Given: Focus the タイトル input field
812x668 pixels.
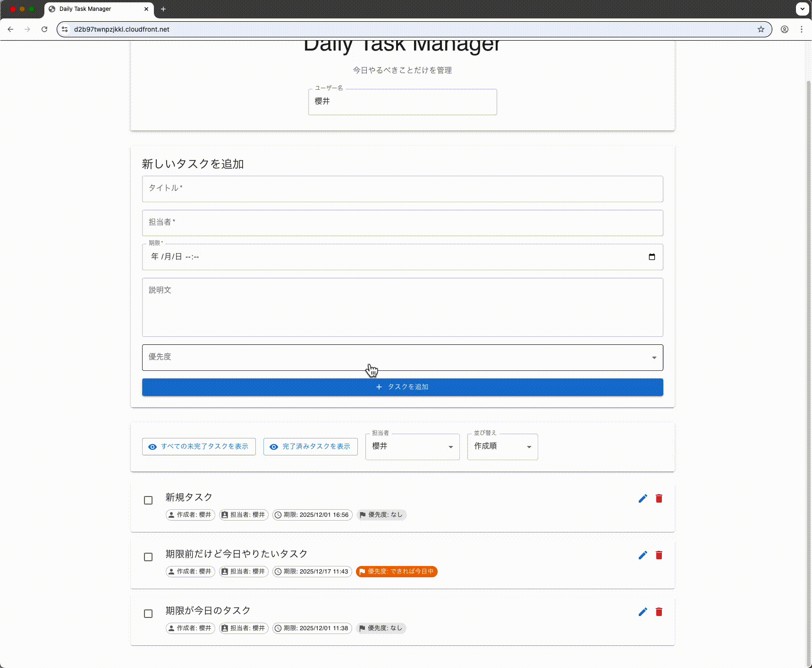Looking at the screenshot, I should (402, 189).
